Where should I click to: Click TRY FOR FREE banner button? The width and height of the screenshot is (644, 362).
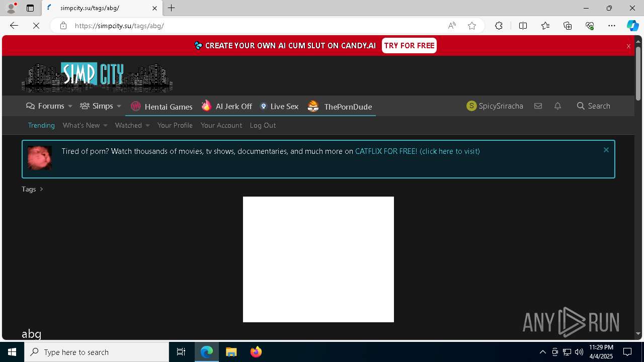409,45
